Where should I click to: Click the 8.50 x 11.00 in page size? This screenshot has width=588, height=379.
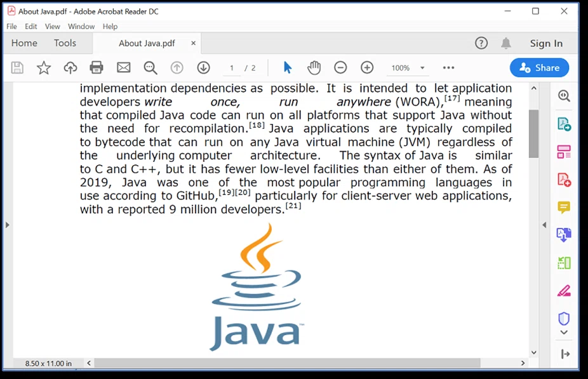coord(48,363)
